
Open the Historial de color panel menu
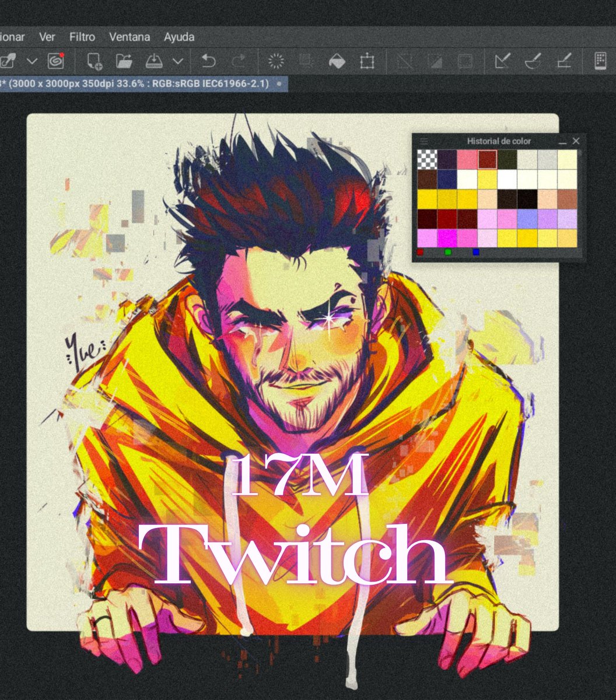[423, 141]
